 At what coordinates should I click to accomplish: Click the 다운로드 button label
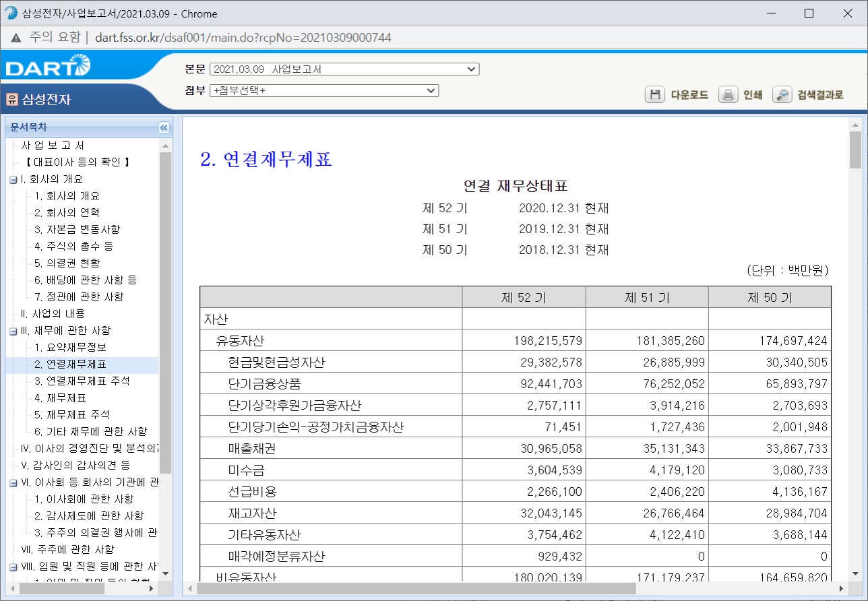pyautogui.click(x=689, y=95)
